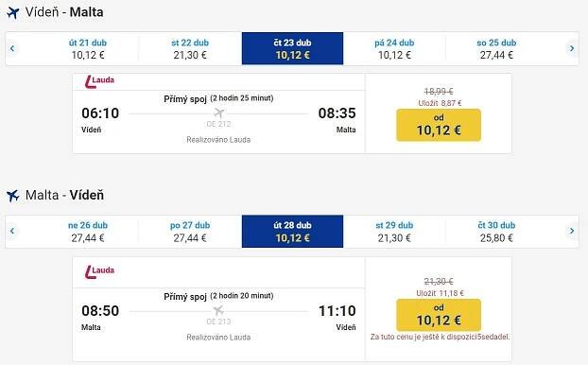Show earlier outbound dates with left arrow
The width and height of the screenshot is (588, 365).
click(12, 48)
